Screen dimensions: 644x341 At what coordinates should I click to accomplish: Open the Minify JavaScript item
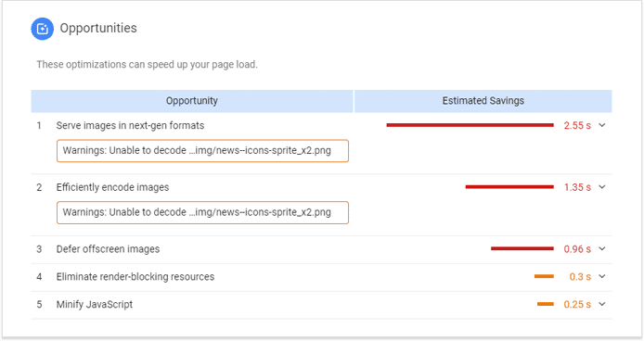coord(95,305)
